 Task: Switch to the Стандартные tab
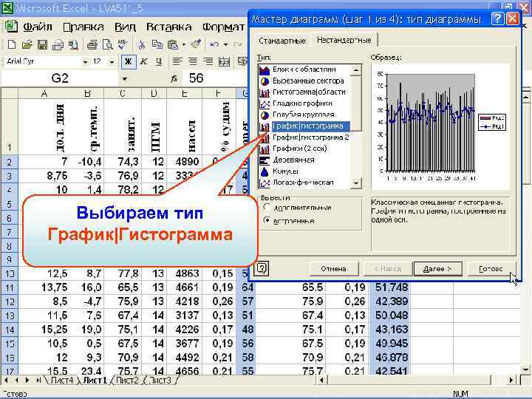(x=282, y=41)
